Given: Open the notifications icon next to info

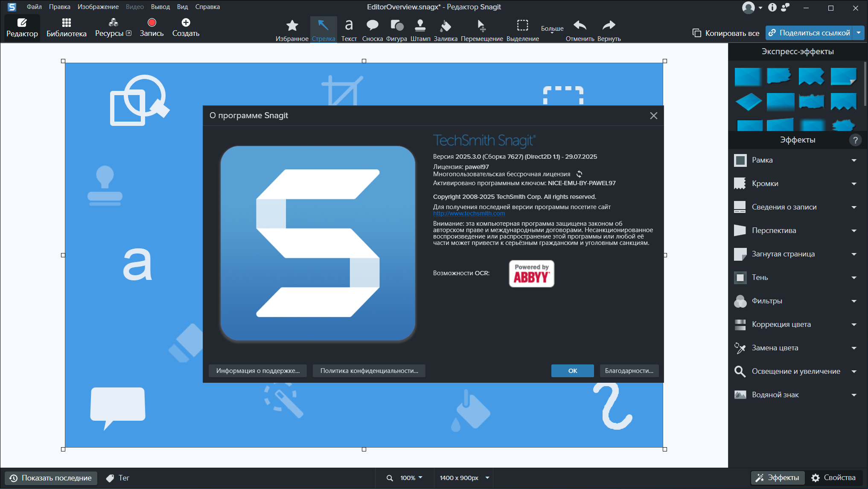Looking at the screenshot, I should click(785, 7).
